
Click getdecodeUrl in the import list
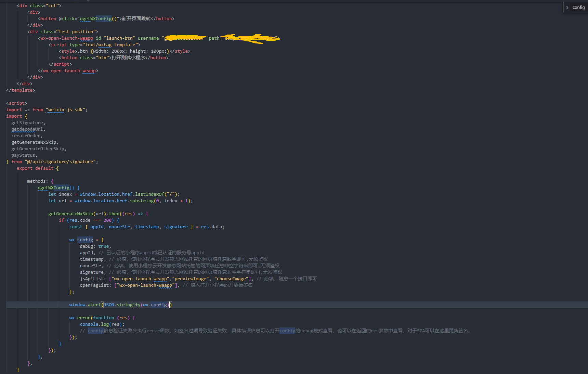(27, 129)
